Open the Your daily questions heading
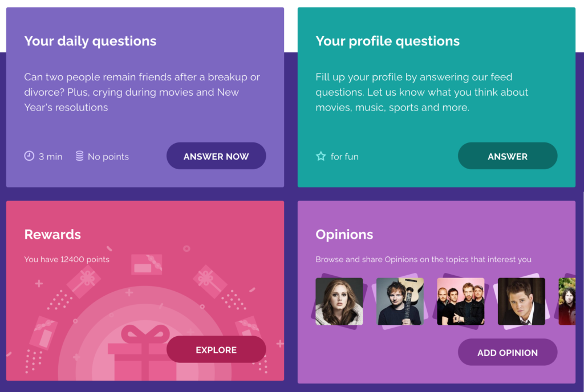Viewport: 584px width, 392px height. [x=90, y=41]
